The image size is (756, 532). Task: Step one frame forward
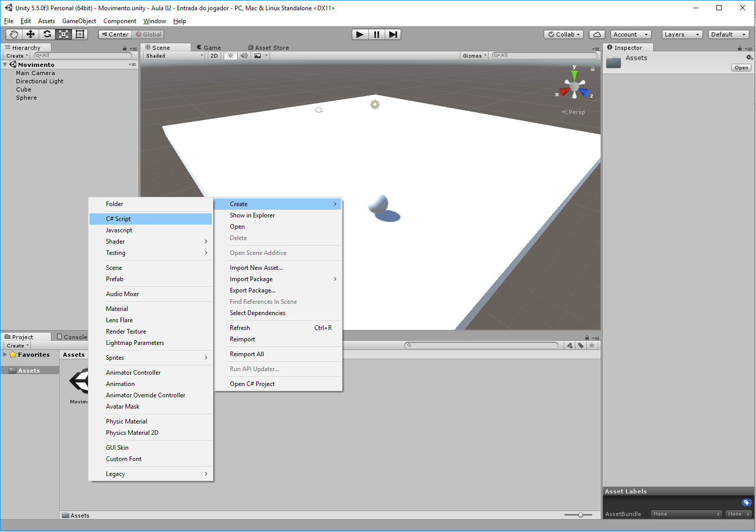pyautogui.click(x=393, y=34)
